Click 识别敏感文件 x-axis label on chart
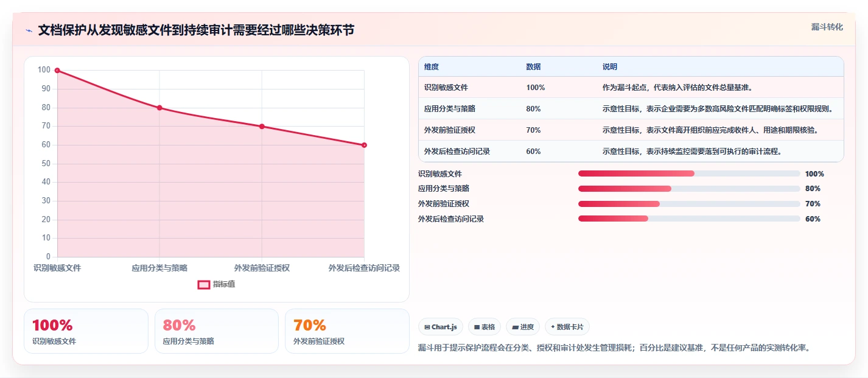Image resolution: width=868 pixels, height=378 pixels. tap(57, 268)
